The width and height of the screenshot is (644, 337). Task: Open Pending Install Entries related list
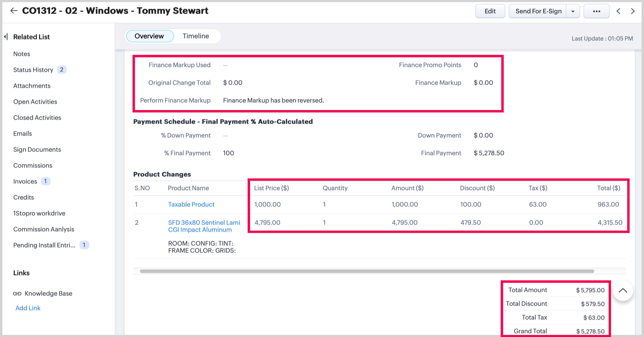pos(44,245)
